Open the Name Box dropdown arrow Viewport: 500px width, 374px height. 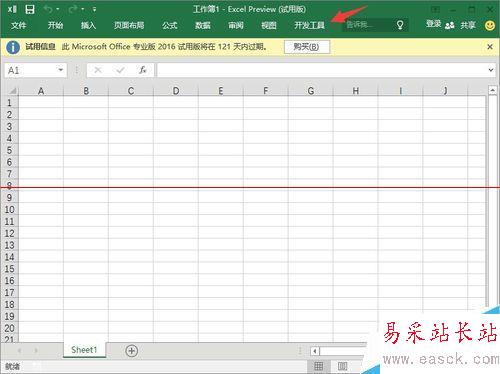[x=61, y=70]
